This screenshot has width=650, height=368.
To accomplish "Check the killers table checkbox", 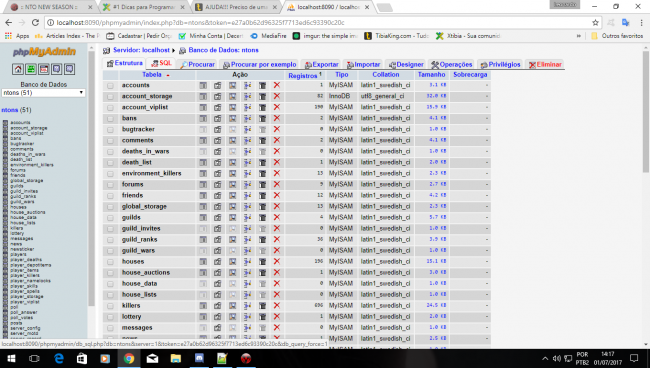I will tap(110, 306).
